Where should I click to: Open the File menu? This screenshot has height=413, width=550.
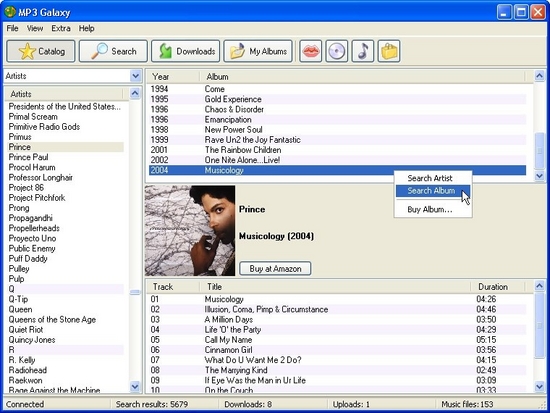[x=12, y=28]
